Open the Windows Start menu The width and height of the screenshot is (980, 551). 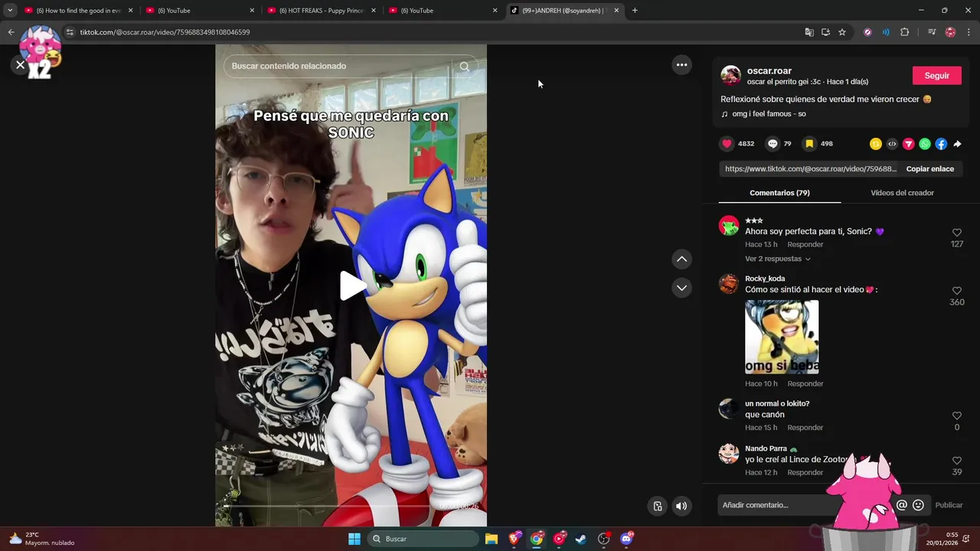pyautogui.click(x=354, y=539)
